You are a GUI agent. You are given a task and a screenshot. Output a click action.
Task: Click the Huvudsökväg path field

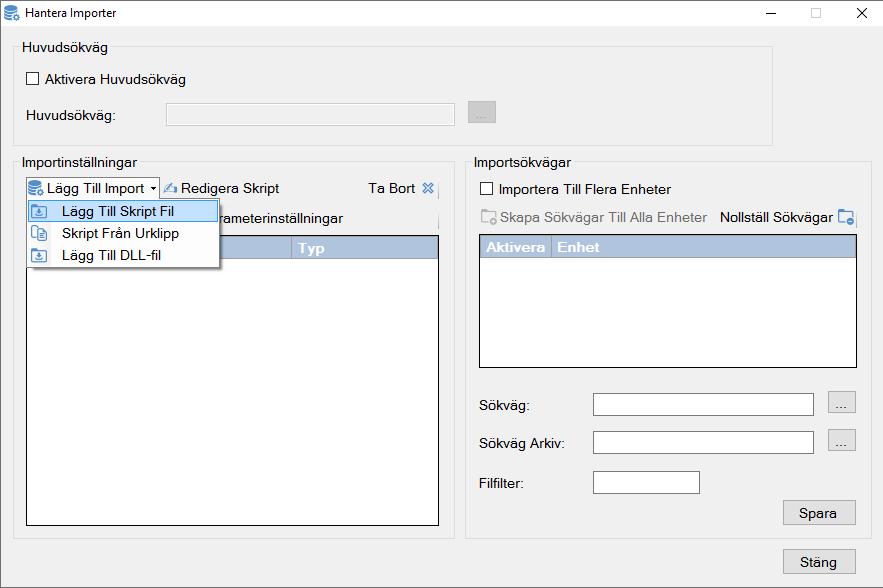pos(310,114)
